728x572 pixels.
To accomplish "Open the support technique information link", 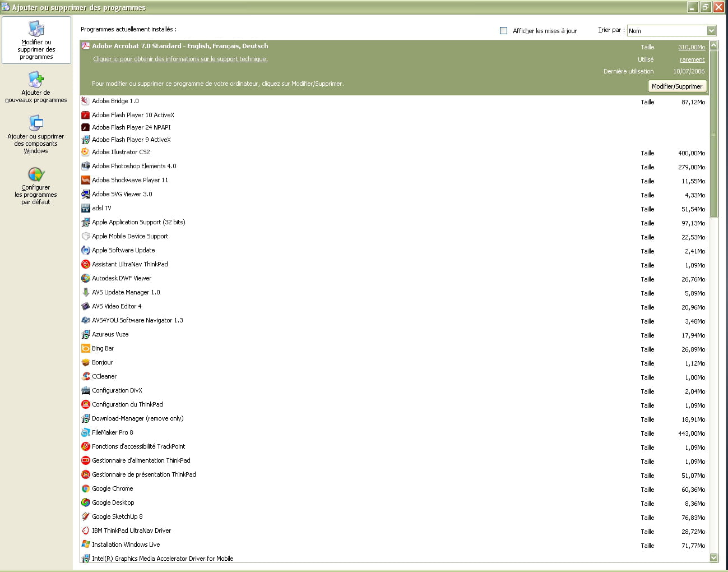I will click(180, 59).
